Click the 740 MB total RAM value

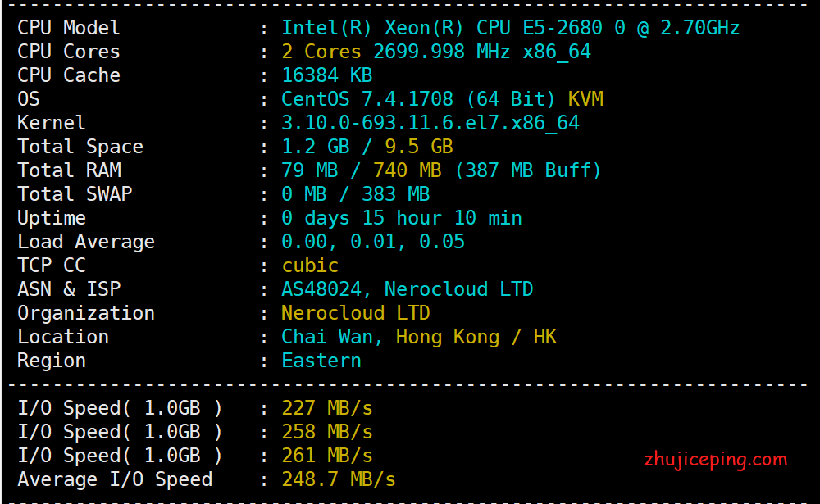(x=407, y=170)
